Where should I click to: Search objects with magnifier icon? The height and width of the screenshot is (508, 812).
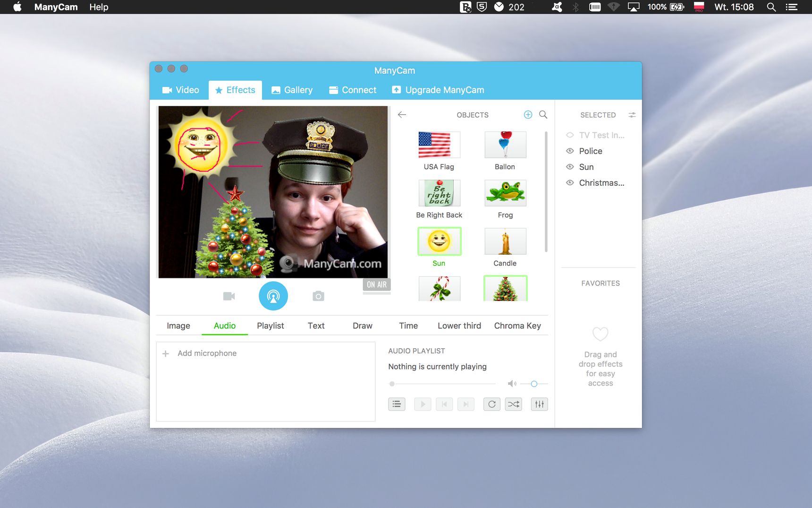(x=543, y=115)
